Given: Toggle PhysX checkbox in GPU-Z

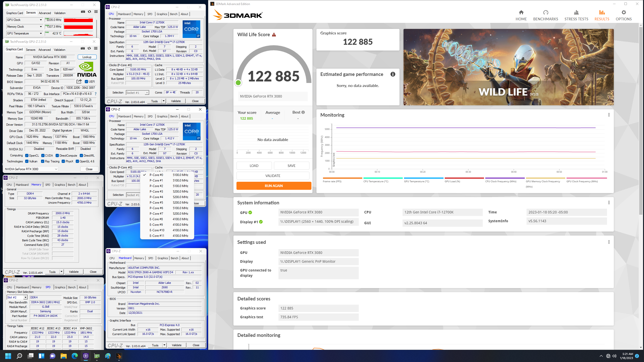Looking at the screenshot, I should click(63, 161).
